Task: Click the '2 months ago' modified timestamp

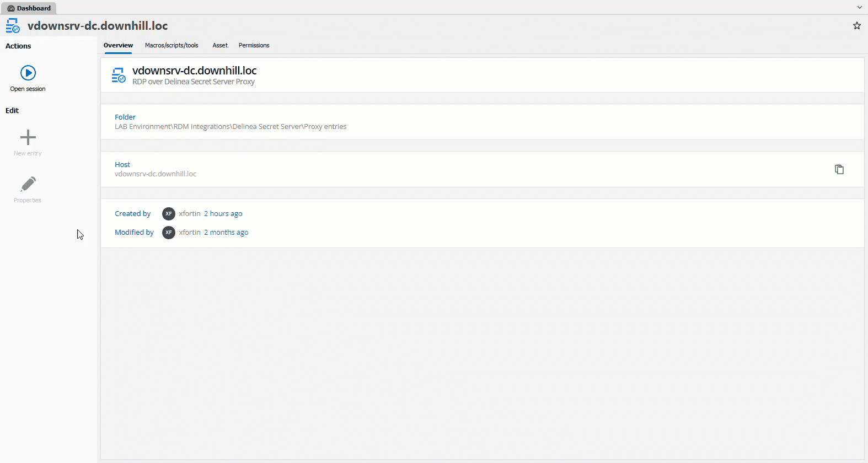Action: tap(226, 233)
